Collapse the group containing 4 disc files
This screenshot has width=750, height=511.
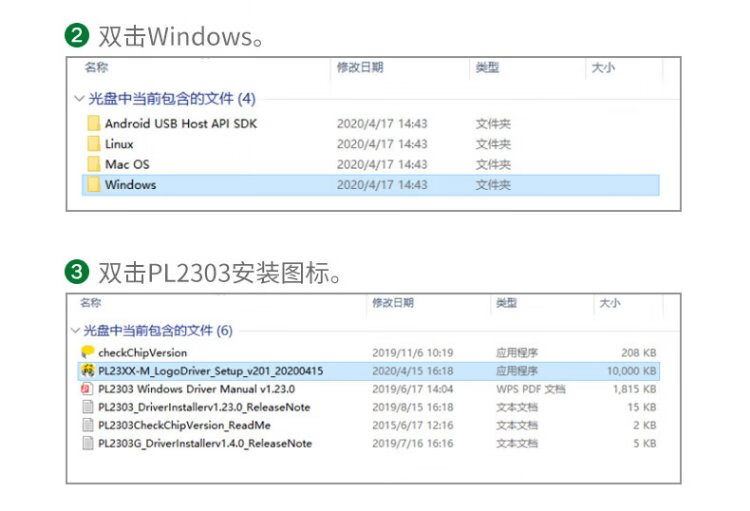(x=79, y=99)
